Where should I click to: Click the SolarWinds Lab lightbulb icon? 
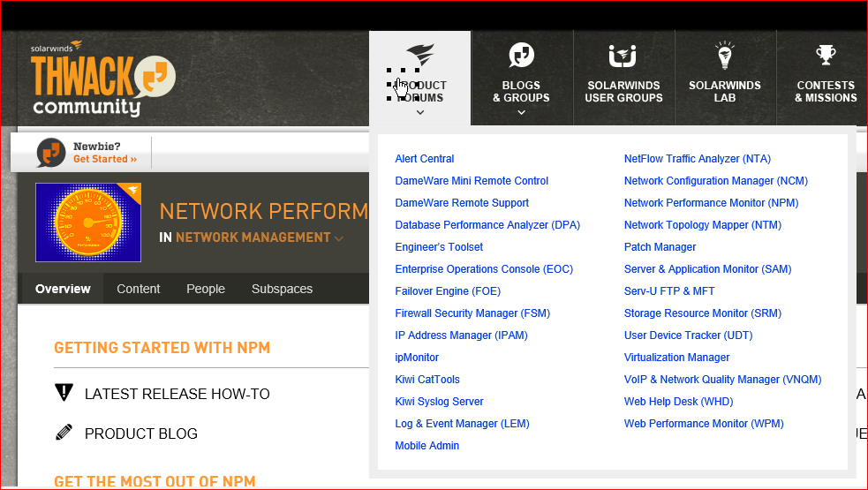[725, 56]
